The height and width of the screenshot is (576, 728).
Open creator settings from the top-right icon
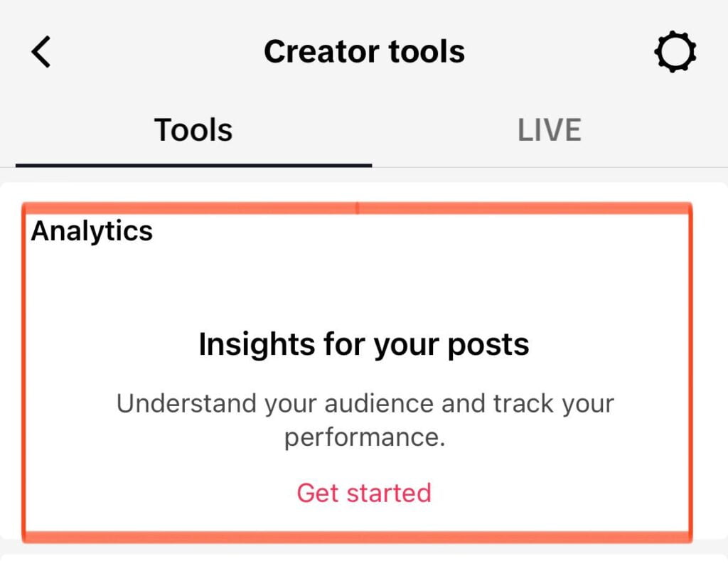pyautogui.click(x=675, y=52)
